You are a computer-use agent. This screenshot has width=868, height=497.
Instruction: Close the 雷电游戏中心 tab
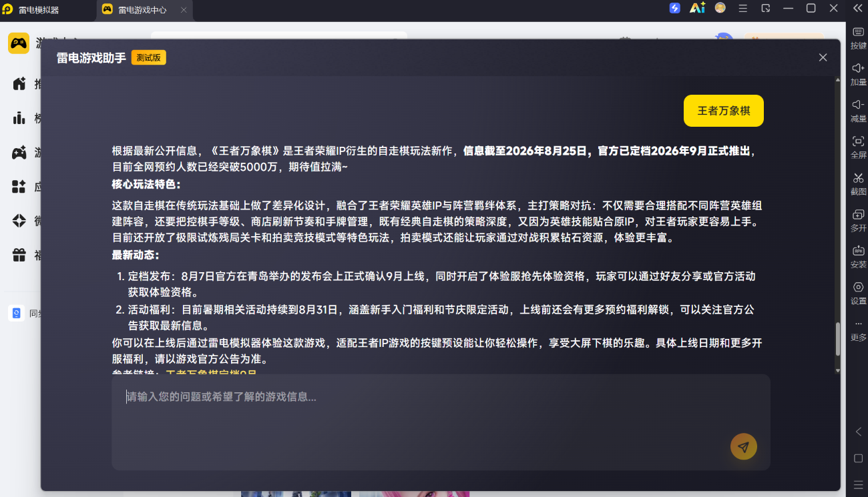pos(184,10)
